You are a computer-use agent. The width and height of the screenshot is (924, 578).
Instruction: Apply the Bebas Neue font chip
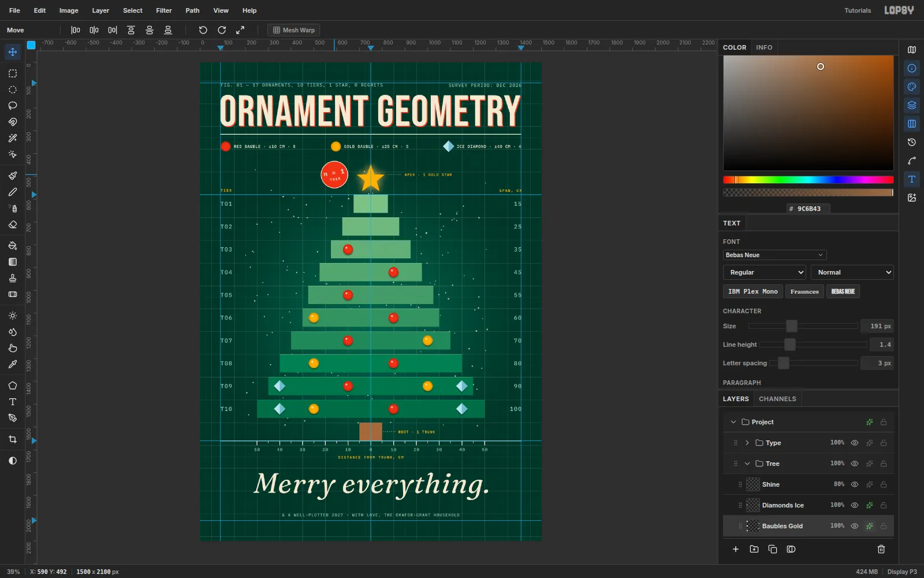coord(843,291)
